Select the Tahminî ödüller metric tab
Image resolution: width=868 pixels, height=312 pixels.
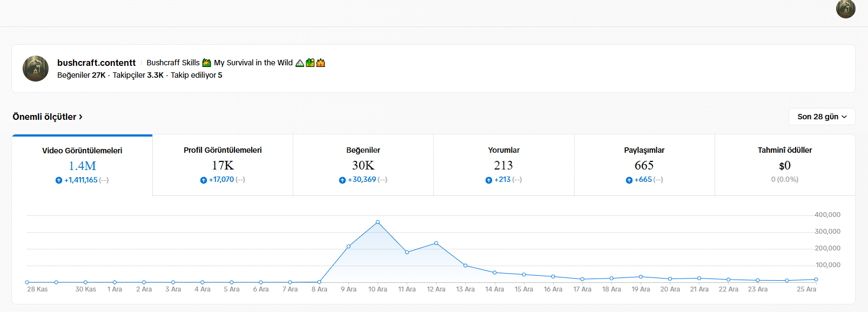coord(785,165)
